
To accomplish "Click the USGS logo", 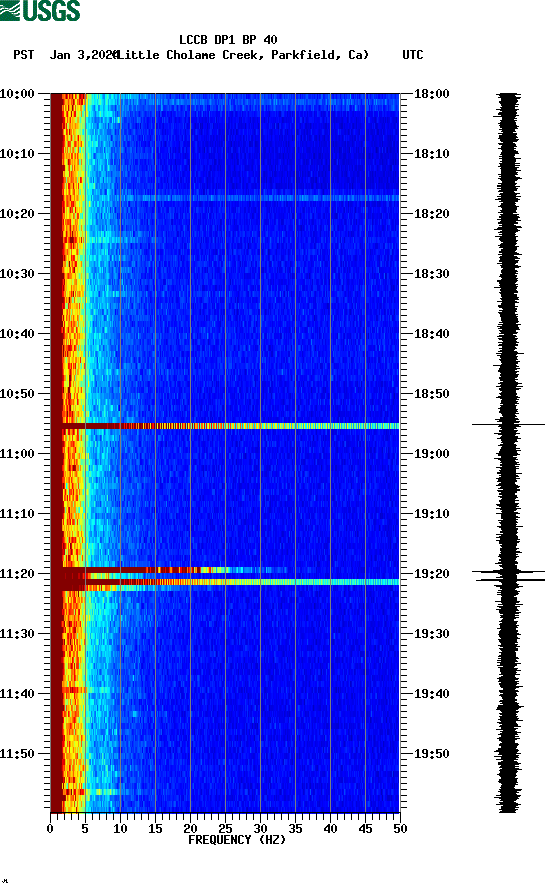I will point(40,10).
